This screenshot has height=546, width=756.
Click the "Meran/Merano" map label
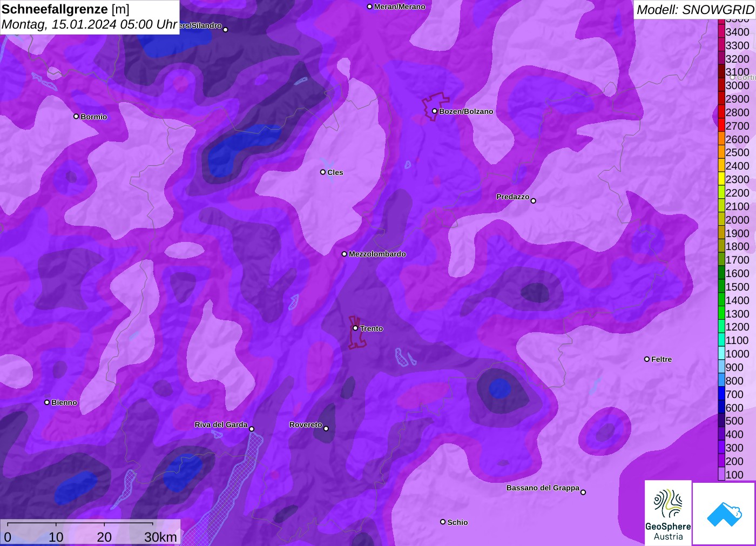400,6
